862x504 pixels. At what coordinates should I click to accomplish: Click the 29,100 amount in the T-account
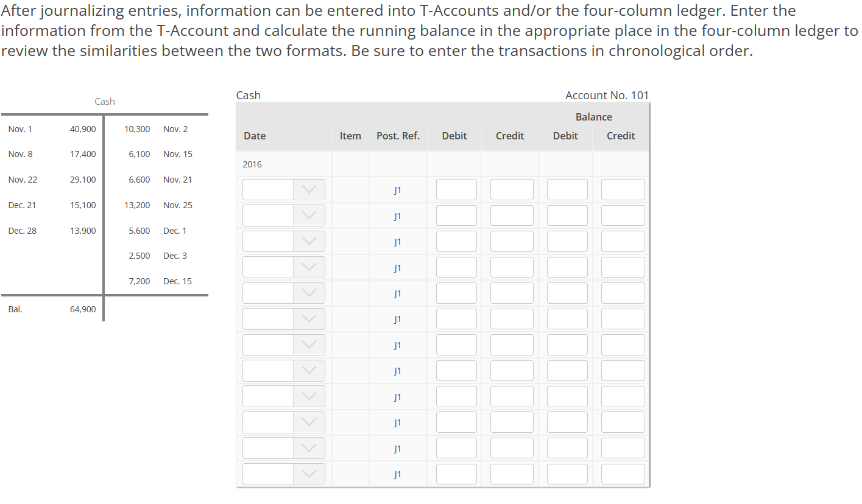point(83,180)
